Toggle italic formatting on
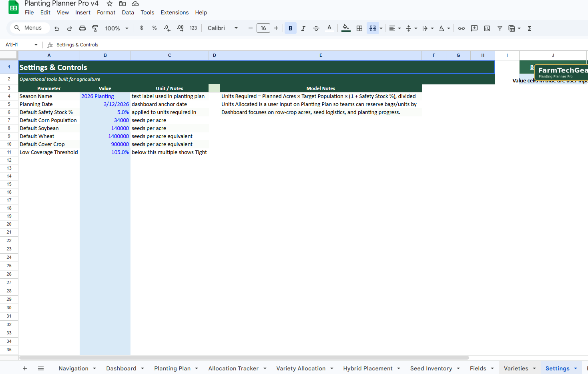 click(x=303, y=28)
